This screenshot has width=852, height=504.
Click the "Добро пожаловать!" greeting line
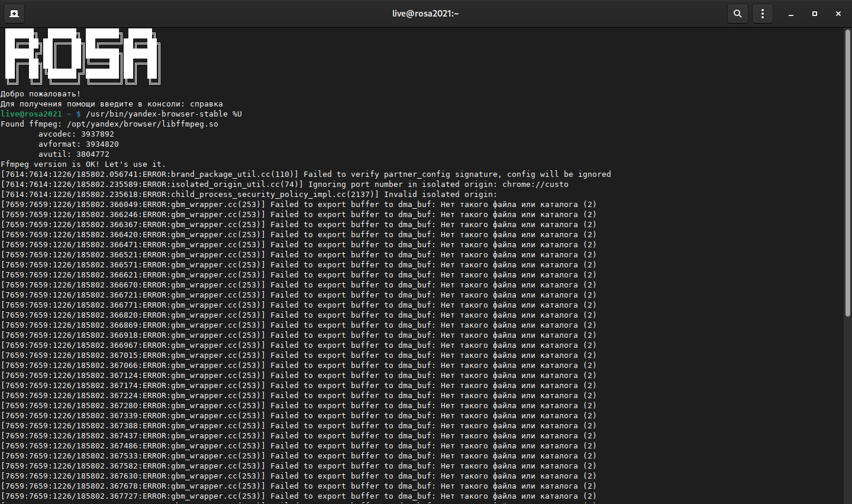41,94
